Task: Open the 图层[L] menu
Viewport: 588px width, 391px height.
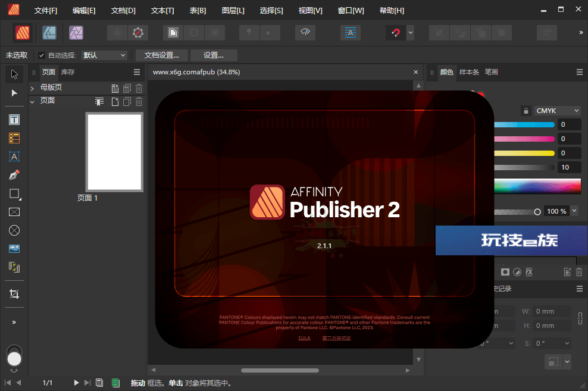Action: (x=233, y=11)
